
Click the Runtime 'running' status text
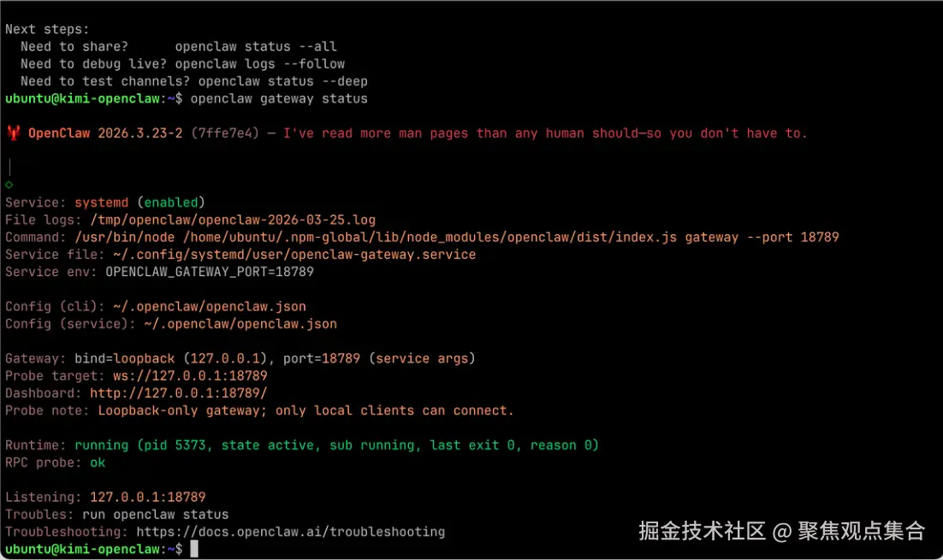tap(101, 445)
